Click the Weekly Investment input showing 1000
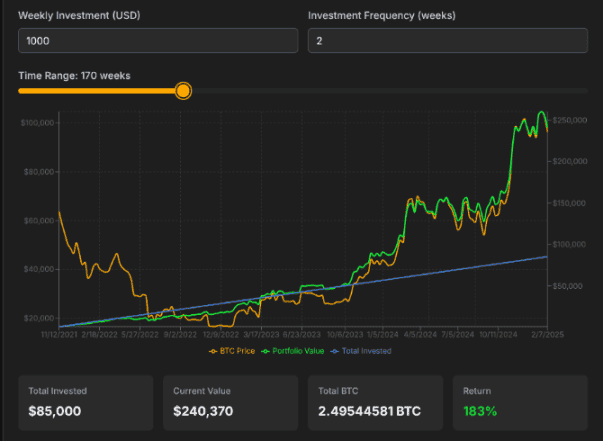 pos(158,41)
